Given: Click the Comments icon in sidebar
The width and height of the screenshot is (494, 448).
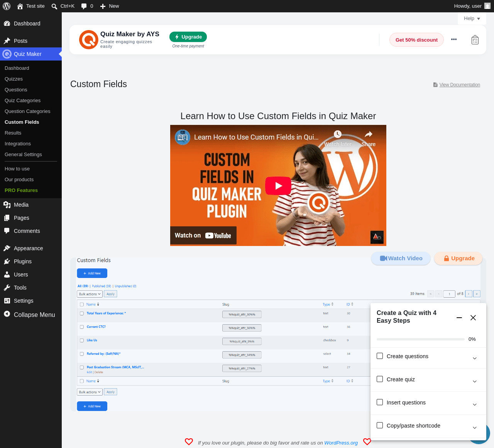Looking at the screenshot, I should [7, 231].
